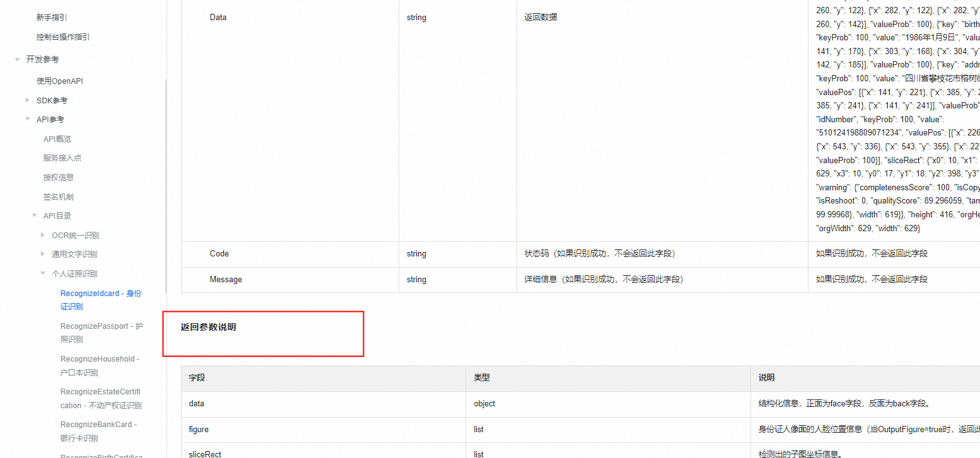This screenshot has height=458, width=980.
Task: Click the string type in Message row
Action: [x=416, y=279]
